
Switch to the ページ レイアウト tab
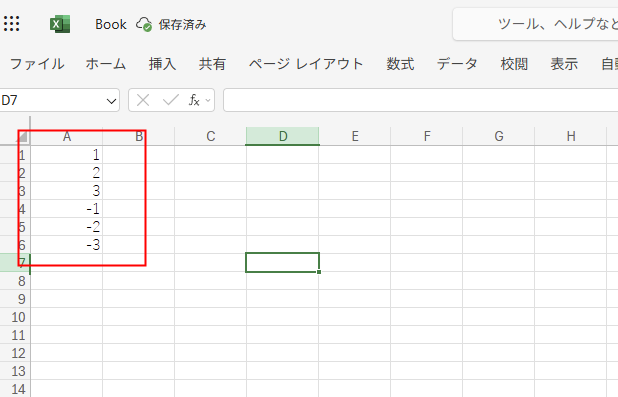point(306,63)
